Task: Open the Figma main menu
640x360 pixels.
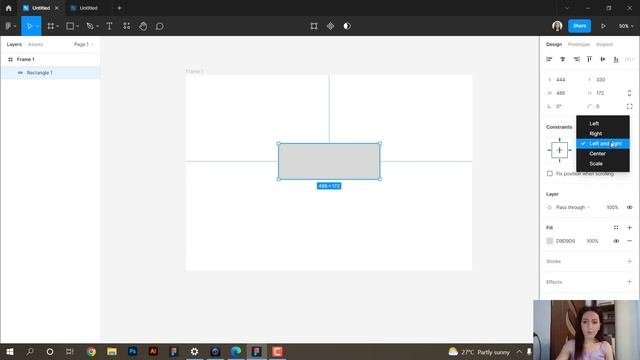Action: 10,26
